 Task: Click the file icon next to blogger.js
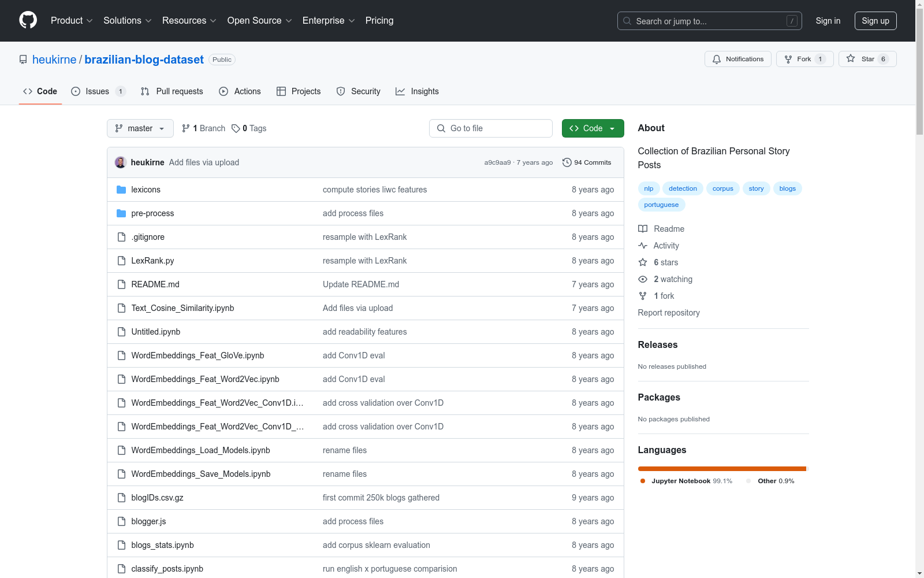click(121, 521)
